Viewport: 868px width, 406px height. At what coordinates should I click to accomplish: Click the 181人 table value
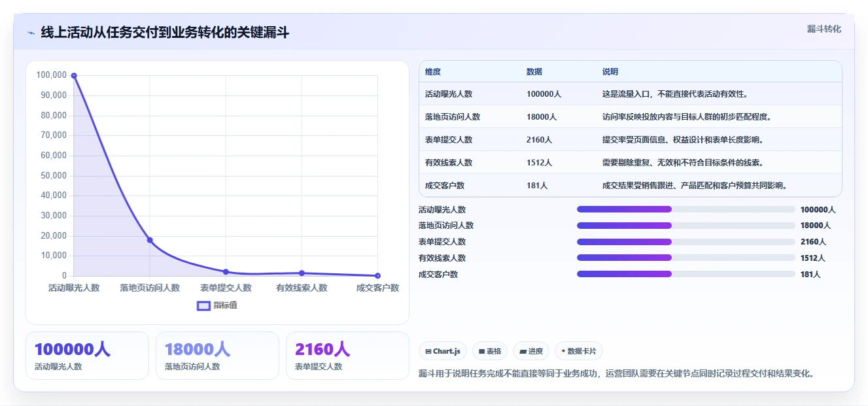pyautogui.click(x=537, y=186)
